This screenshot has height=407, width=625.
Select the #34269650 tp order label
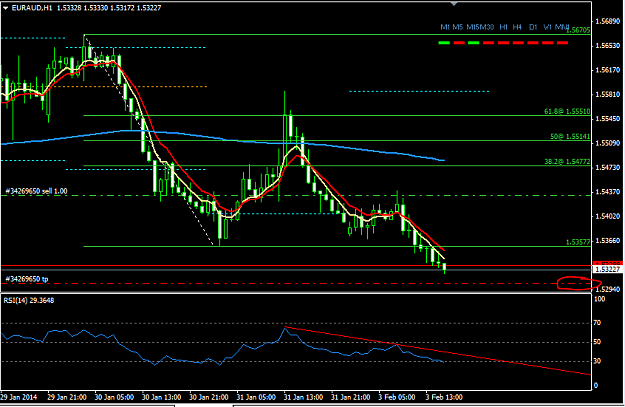click(x=27, y=279)
